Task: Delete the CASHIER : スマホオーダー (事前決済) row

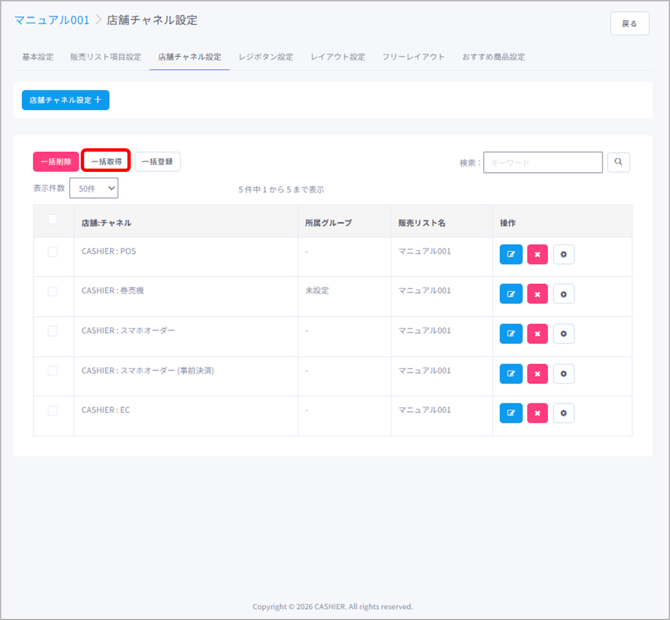Action: 537,374
